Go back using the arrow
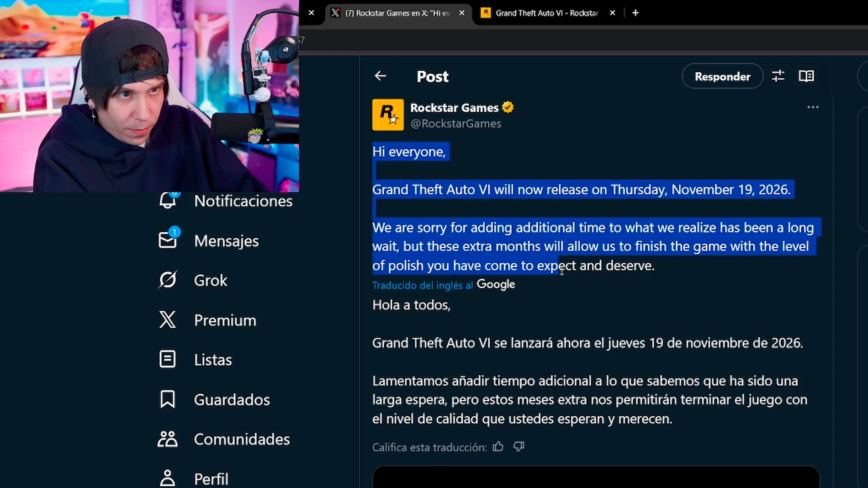Screen dimensions: 868x488 (x=380, y=76)
